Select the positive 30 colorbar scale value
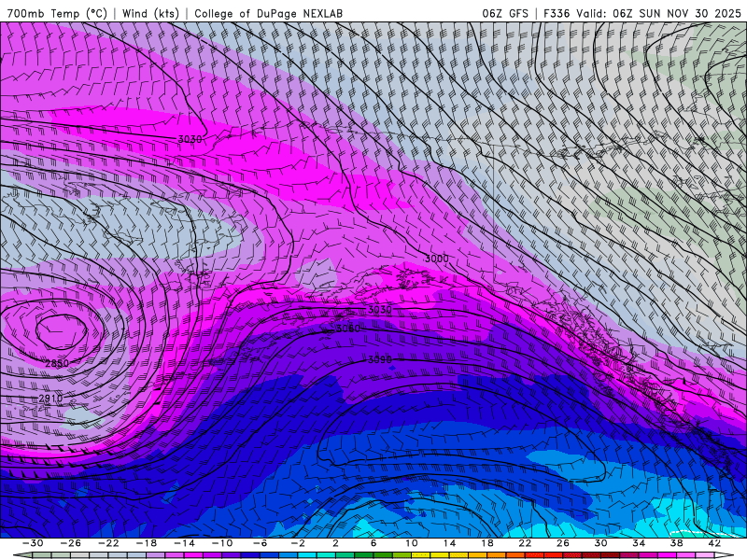This screenshot has width=747, height=560. pos(600,543)
